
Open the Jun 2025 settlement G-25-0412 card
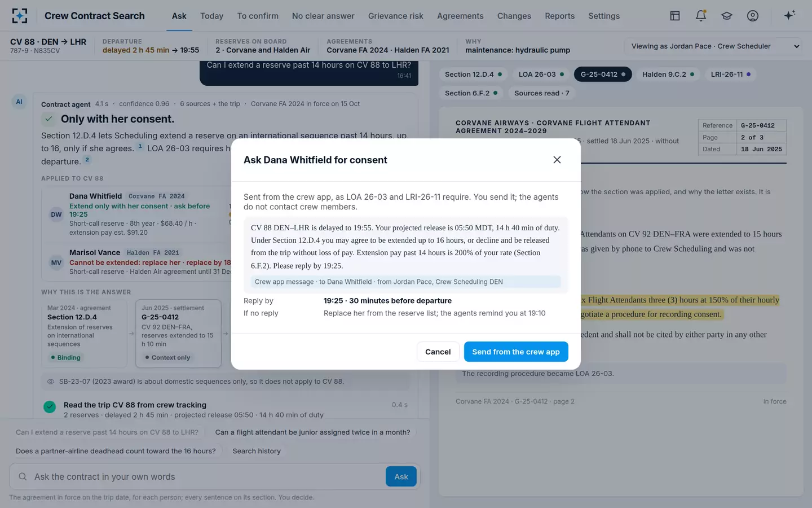click(x=178, y=334)
